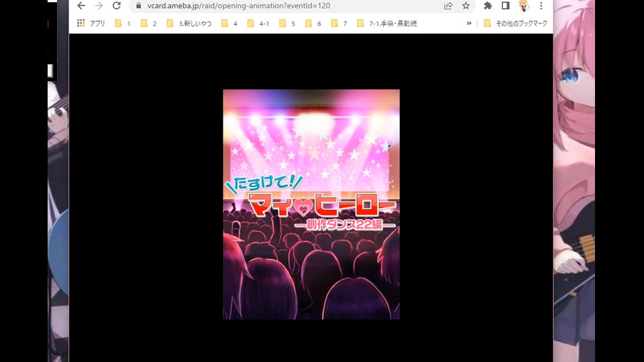Open bookmark folder 2
644x362 pixels.
148,23
